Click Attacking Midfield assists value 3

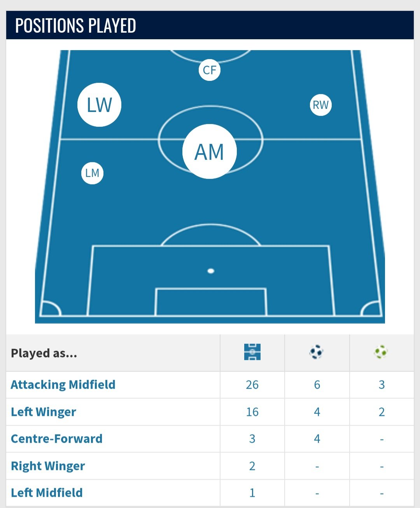381,385
